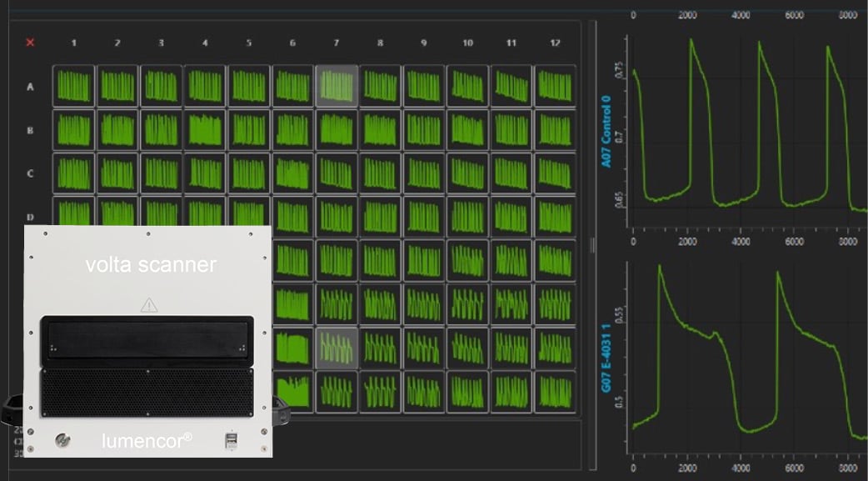Click the small switch right of lumencor label
Image resolution: width=868 pixels, height=481 pixels.
click(x=233, y=440)
